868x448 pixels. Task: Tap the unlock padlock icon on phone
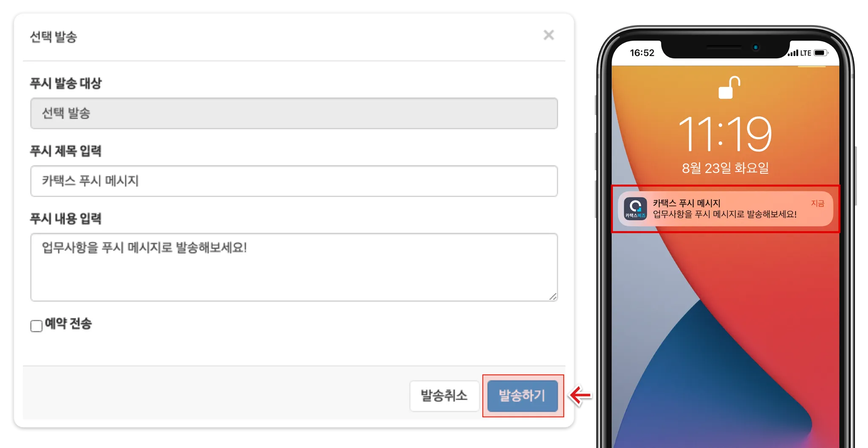point(729,88)
